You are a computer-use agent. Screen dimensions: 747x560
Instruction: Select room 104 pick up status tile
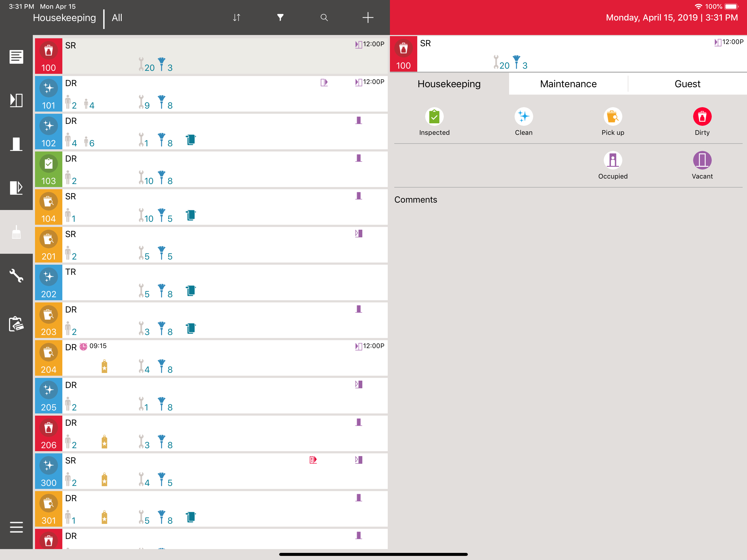point(49,207)
